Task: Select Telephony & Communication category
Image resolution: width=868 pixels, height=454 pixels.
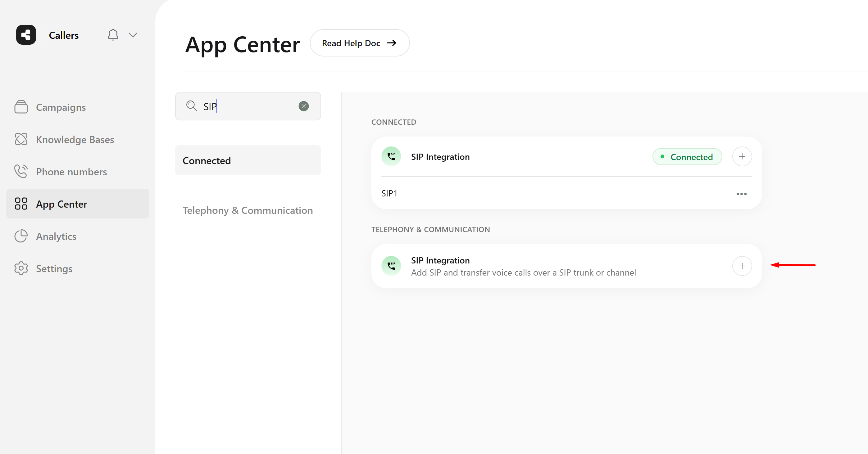Action: (x=248, y=210)
